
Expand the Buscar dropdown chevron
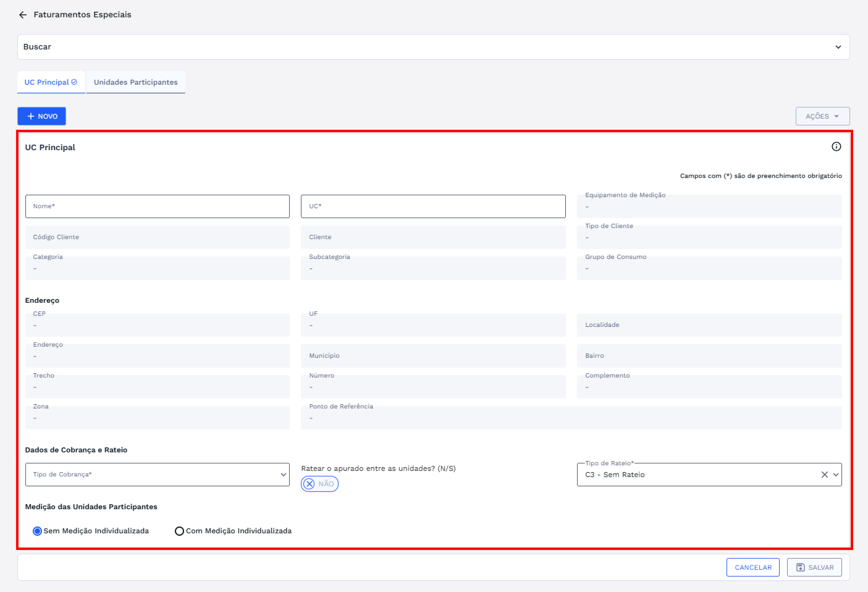click(x=838, y=47)
